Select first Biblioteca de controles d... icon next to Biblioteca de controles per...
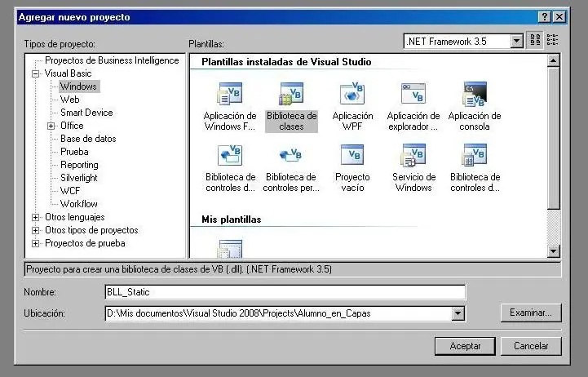 pyautogui.click(x=230, y=155)
